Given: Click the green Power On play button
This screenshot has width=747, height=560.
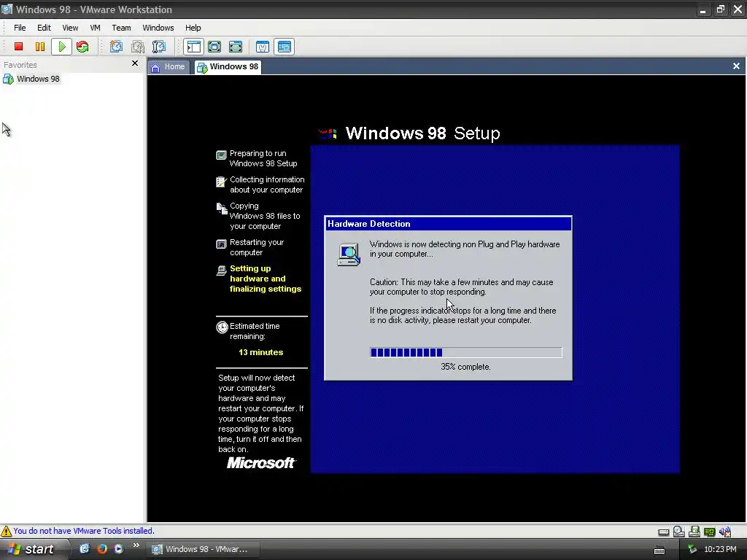Looking at the screenshot, I should (61, 47).
